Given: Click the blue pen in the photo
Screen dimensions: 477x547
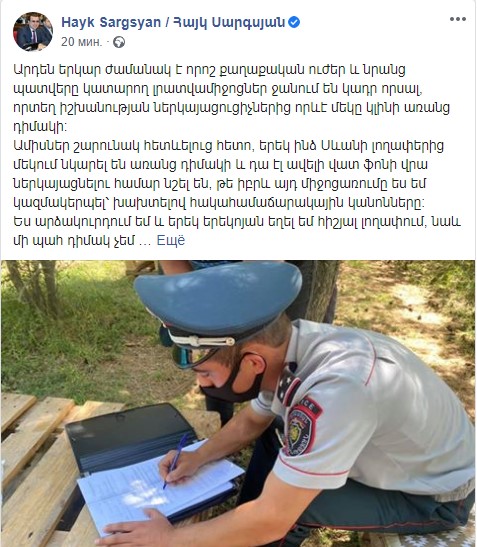Looking at the screenshot, I should [x=176, y=460].
